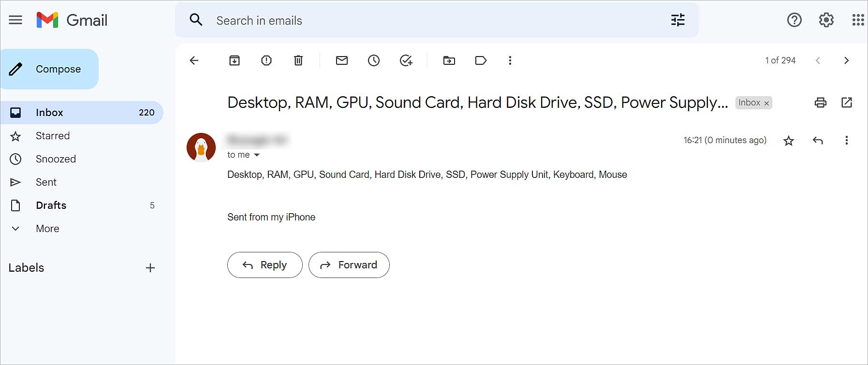
Task: Expand the 'to me' recipient details
Action: point(257,155)
